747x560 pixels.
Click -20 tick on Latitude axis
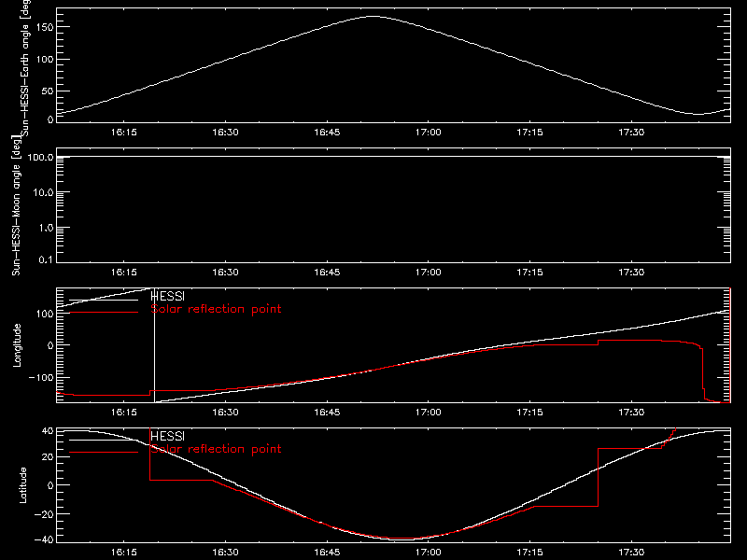click(x=44, y=514)
